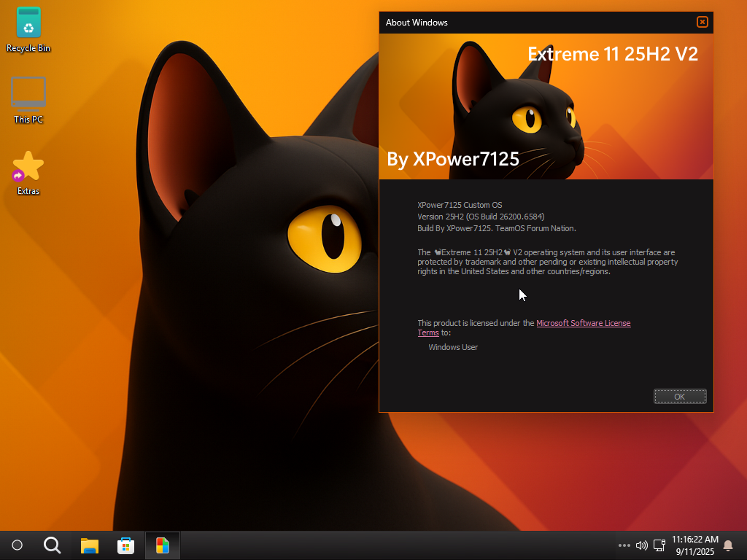Select the Extras shortcut star icon
747x560 pixels.
click(x=28, y=172)
